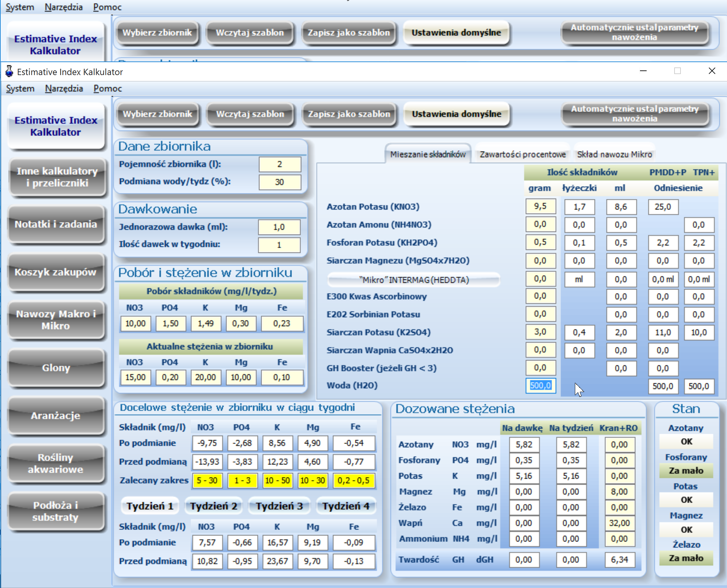The image size is (727, 588).
Task: Click the Podmiana wody/tydz (%) field
Action: tap(280, 182)
